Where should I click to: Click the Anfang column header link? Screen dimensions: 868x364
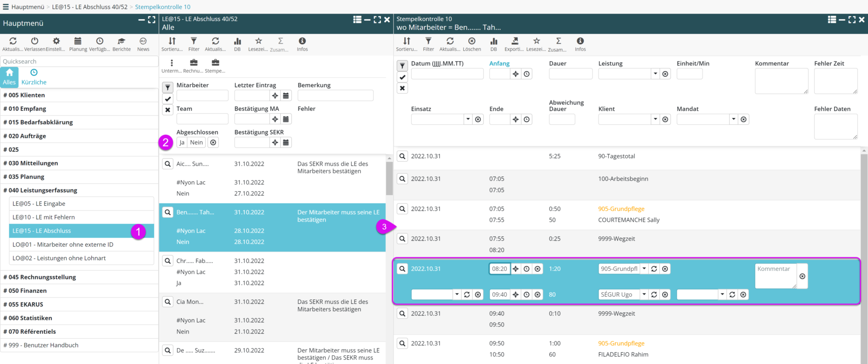click(499, 63)
